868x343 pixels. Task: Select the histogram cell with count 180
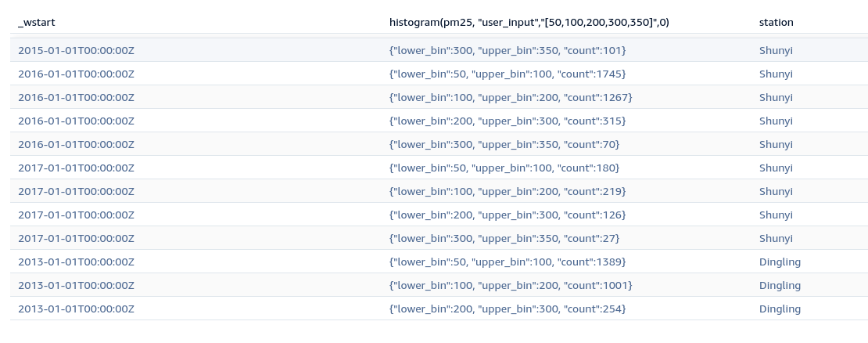point(504,168)
